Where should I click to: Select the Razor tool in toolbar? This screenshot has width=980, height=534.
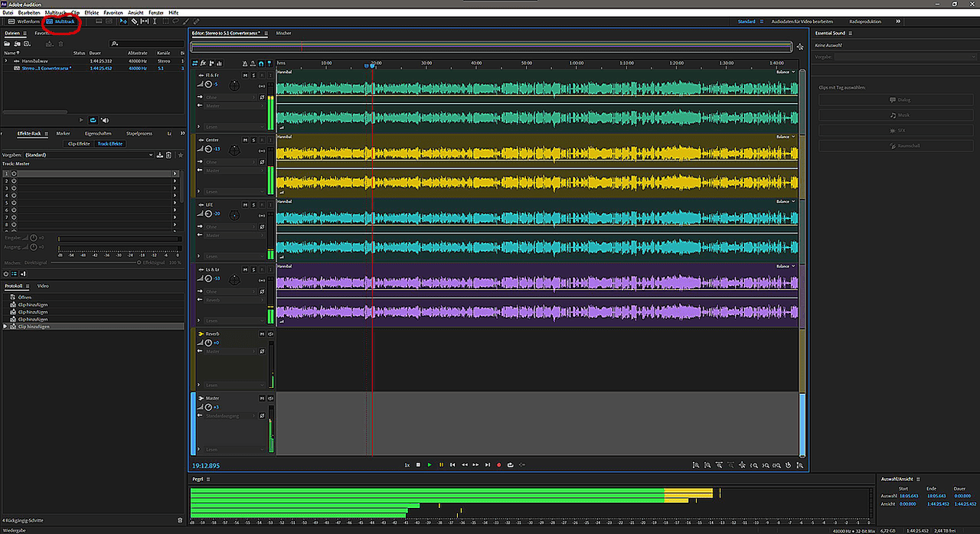pyautogui.click(x=135, y=21)
